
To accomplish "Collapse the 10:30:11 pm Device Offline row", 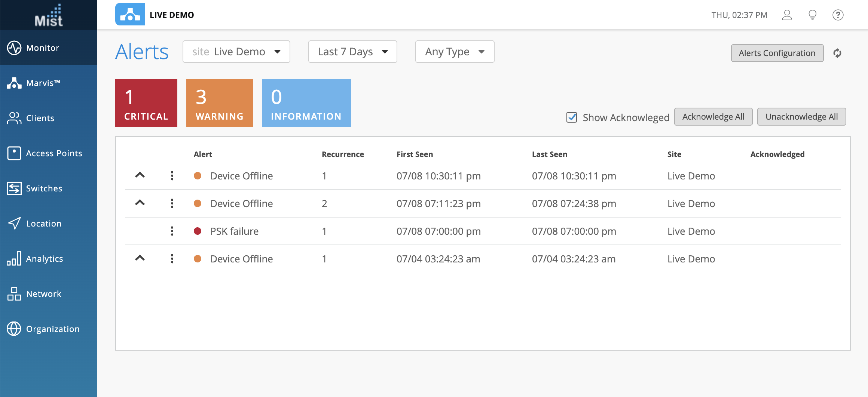I will 140,175.
